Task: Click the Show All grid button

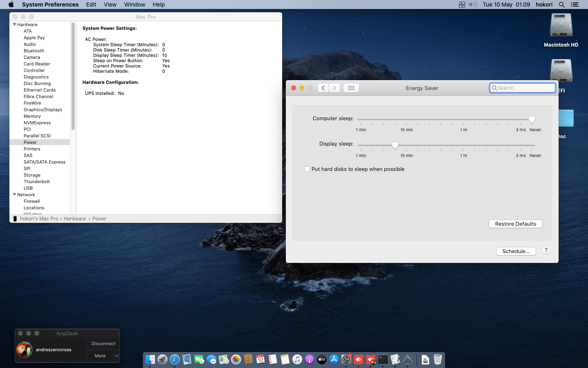Action: (351, 88)
